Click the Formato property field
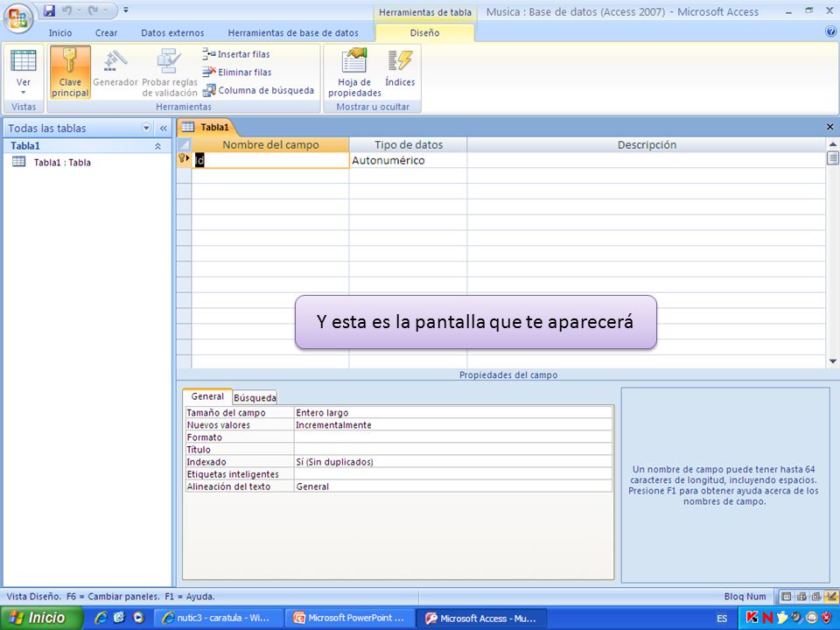 tap(452, 437)
